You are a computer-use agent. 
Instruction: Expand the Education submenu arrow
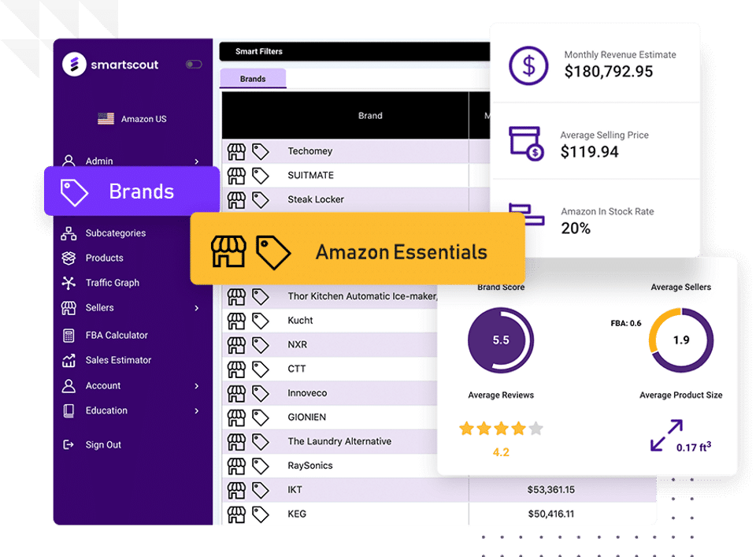pyautogui.click(x=197, y=411)
